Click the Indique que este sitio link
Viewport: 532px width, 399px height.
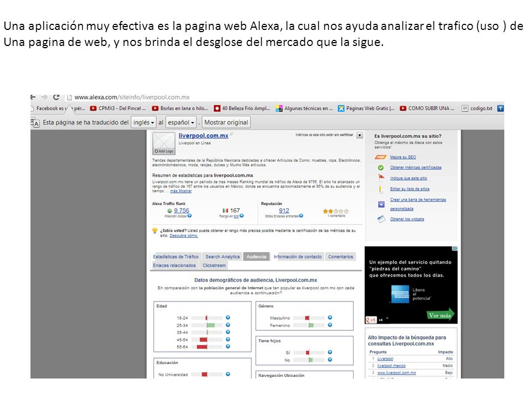tap(408, 178)
